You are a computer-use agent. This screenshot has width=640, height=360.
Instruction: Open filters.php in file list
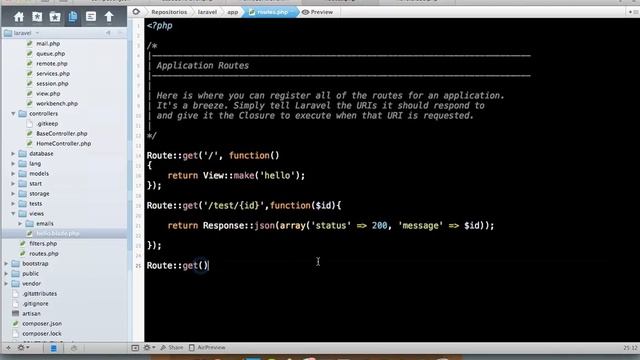point(43,244)
